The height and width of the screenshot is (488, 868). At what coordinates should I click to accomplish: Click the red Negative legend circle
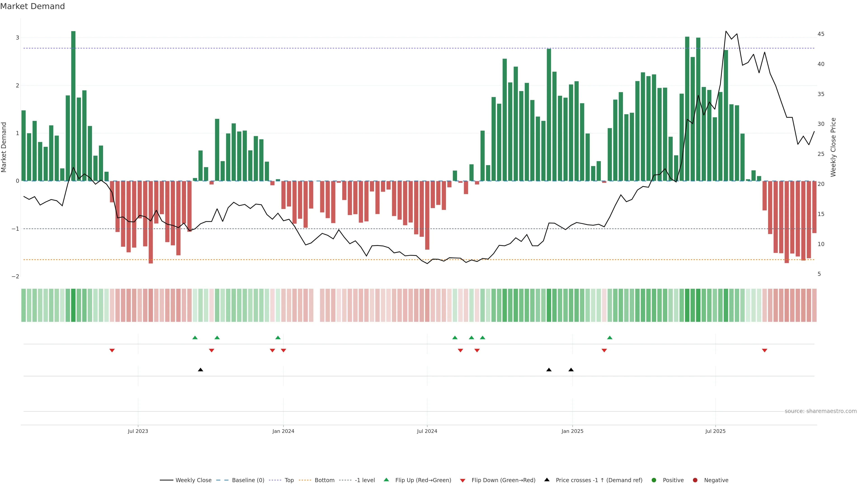tap(695, 480)
